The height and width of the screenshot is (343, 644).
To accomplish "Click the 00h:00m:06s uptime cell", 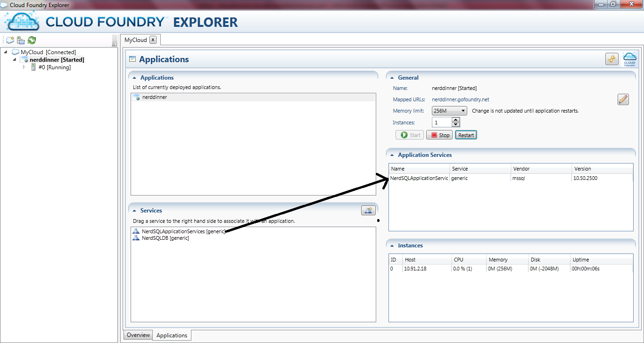I will (586, 269).
